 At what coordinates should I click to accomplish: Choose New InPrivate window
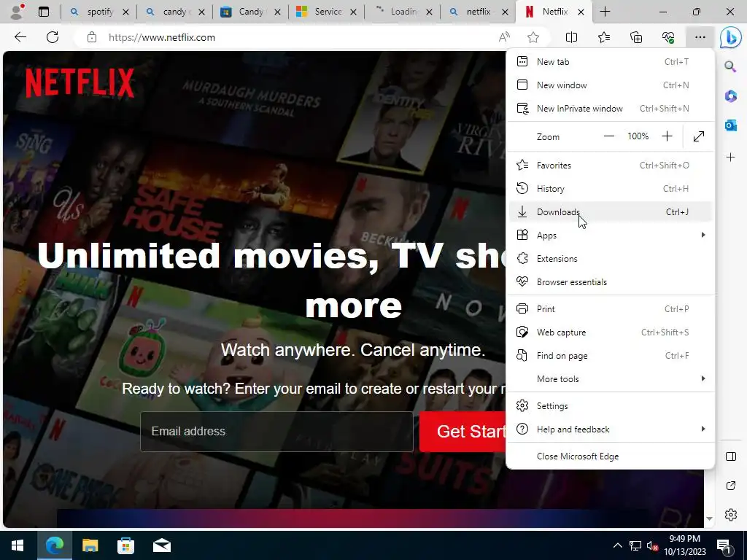[611, 109]
